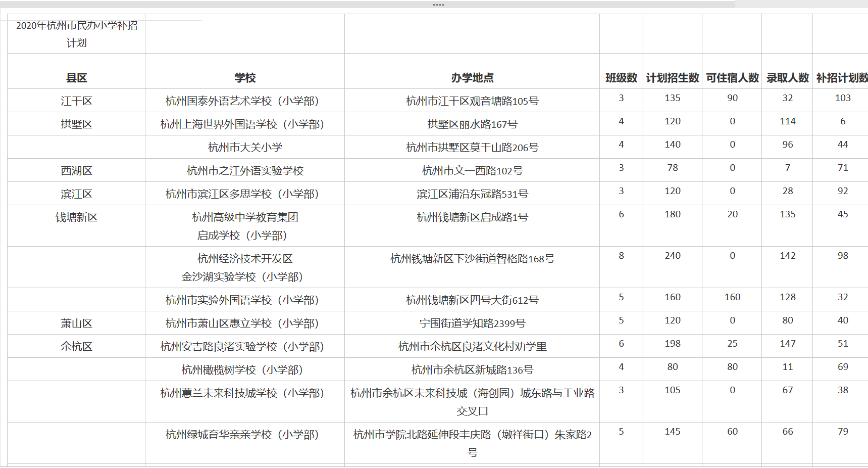Viewport: 868px width, 468px height.
Task: Select the 钱塘新区 district cell
Action: [x=77, y=217]
